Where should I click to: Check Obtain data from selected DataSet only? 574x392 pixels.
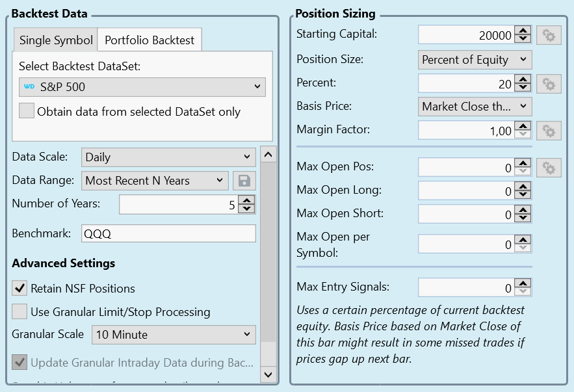pyautogui.click(x=27, y=111)
